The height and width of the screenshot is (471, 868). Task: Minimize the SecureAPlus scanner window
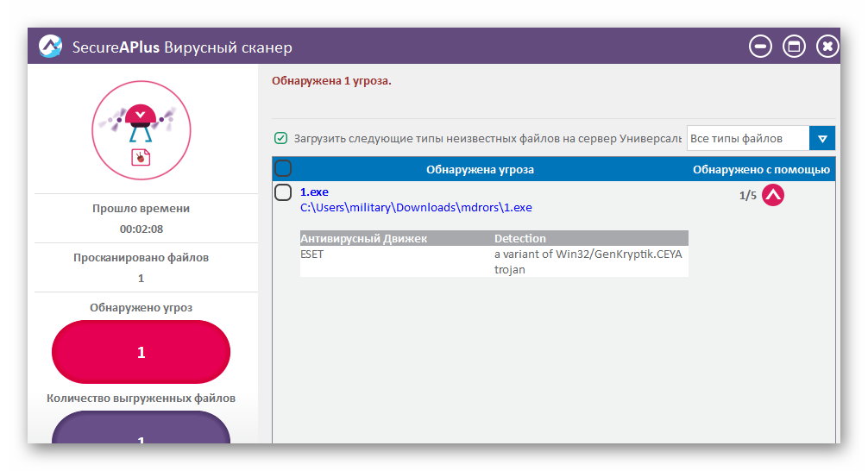760,47
